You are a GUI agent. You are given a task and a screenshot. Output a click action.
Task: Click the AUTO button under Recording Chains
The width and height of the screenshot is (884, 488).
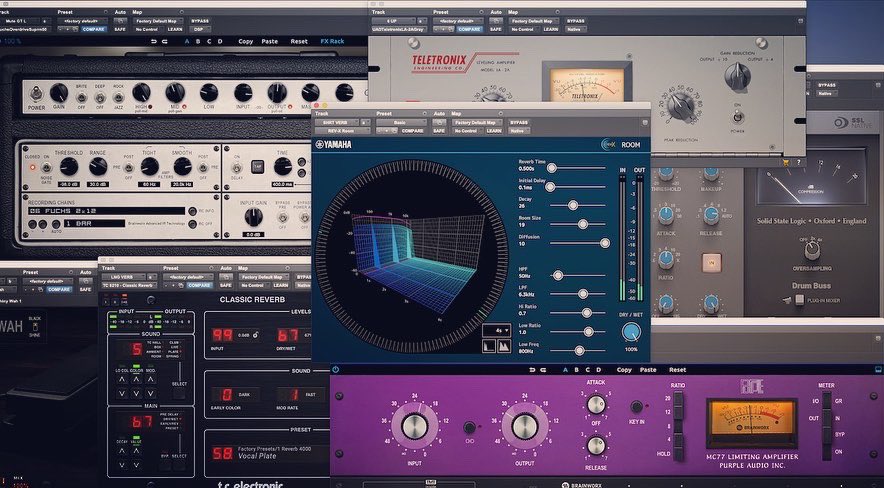[55, 224]
